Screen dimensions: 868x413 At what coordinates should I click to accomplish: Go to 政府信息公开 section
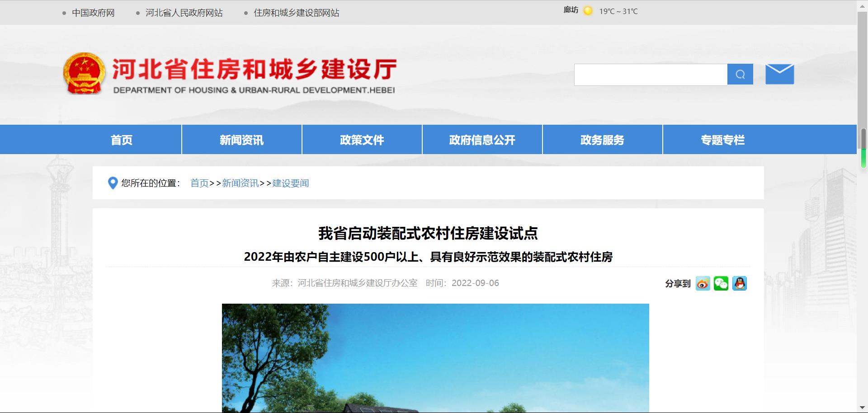coord(482,140)
